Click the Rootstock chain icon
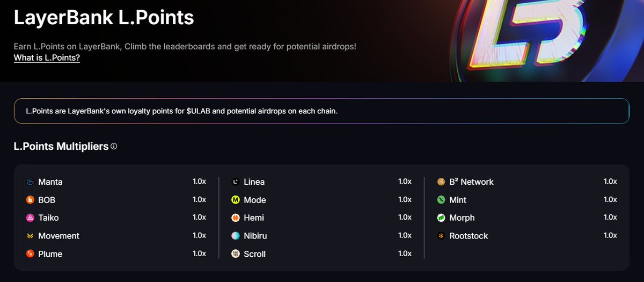 [x=441, y=236]
